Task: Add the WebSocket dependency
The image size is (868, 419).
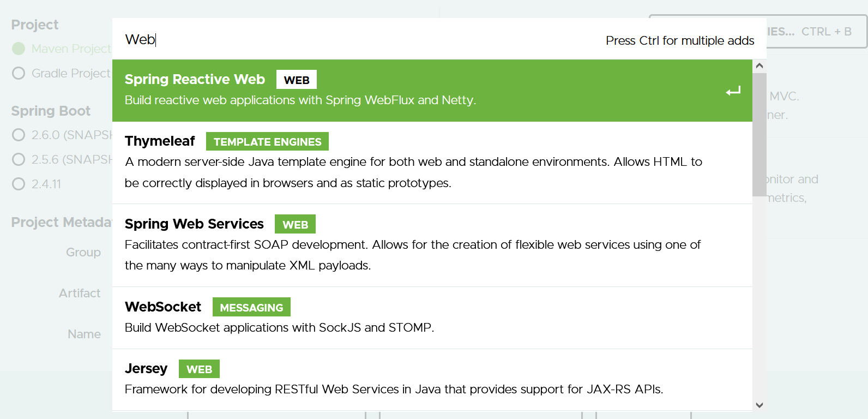Action: [x=432, y=318]
